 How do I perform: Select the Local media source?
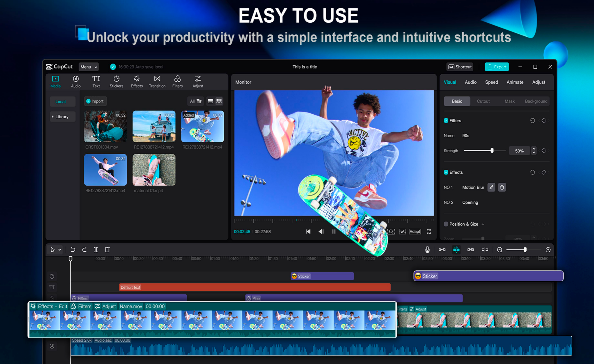tap(62, 102)
